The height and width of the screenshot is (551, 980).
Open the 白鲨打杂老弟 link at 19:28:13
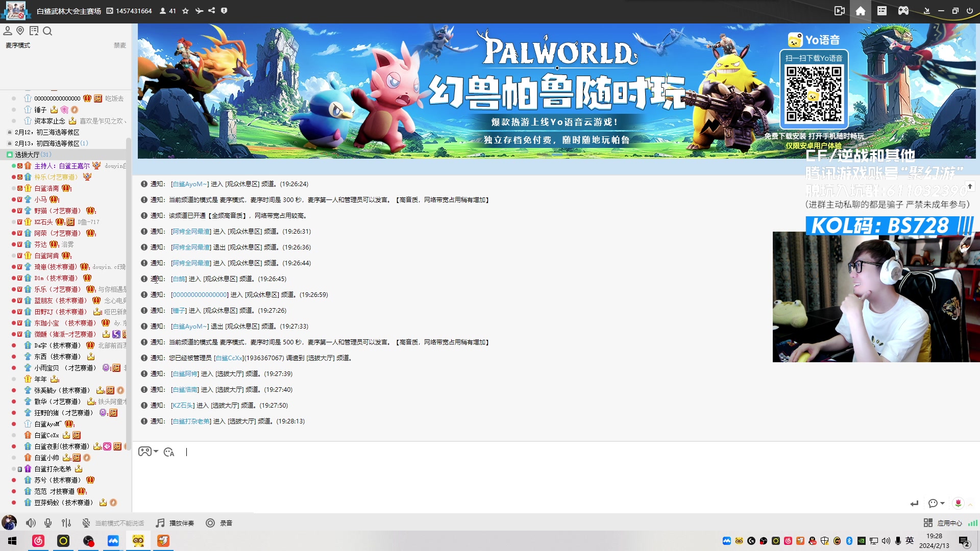(x=191, y=421)
